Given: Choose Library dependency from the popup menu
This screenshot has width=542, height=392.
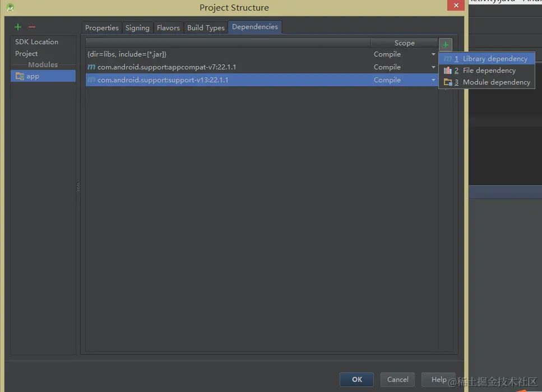Looking at the screenshot, I should tap(487, 58).
